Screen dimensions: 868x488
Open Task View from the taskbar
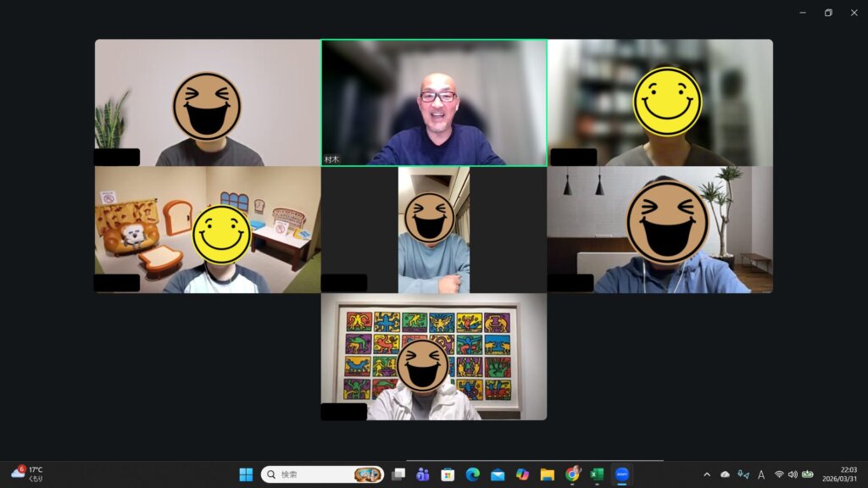[x=398, y=474]
